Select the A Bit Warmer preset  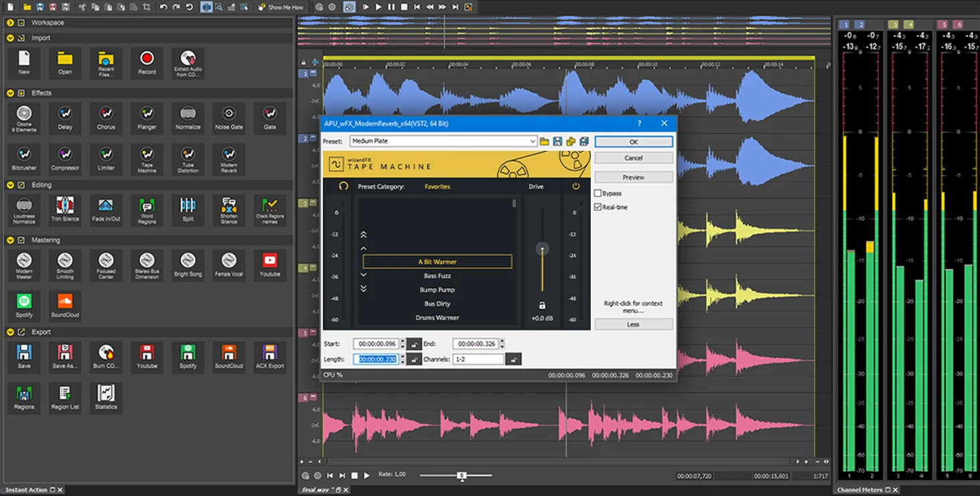tap(437, 261)
